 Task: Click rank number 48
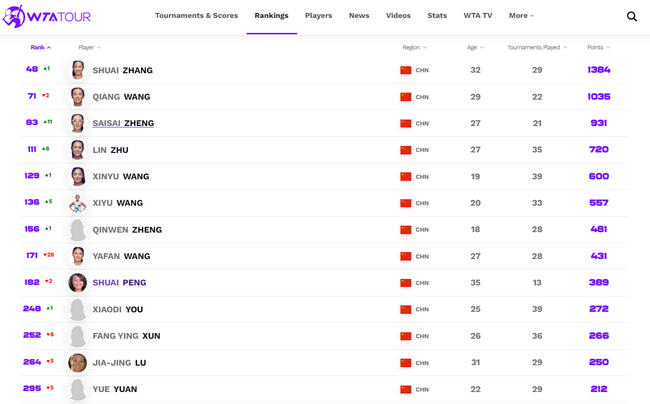(x=32, y=69)
